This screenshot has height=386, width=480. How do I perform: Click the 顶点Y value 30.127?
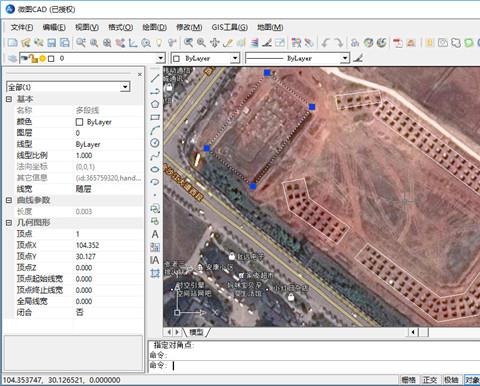(86, 256)
